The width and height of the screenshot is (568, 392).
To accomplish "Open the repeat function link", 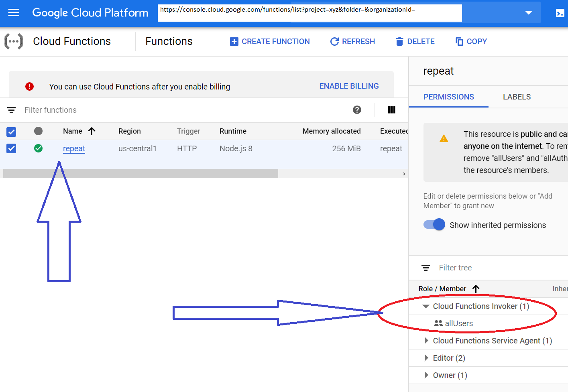I will pyautogui.click(x=74, y=148).
